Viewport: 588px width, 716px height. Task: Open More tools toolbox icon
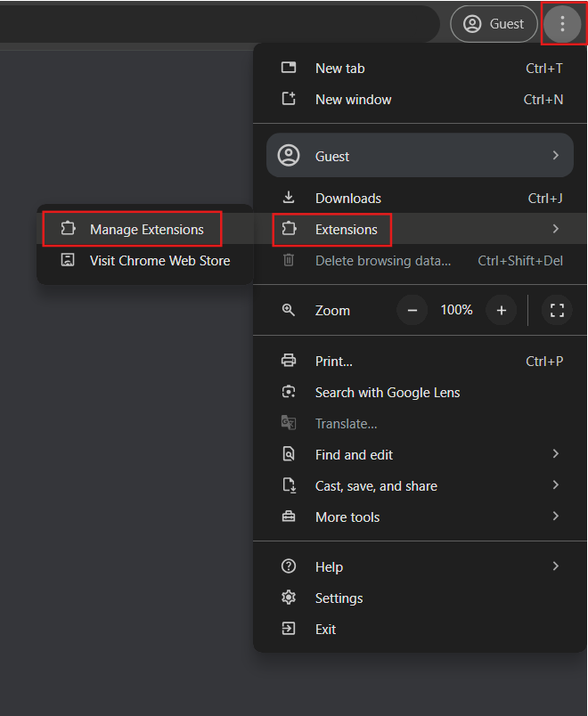coord(289,517)
